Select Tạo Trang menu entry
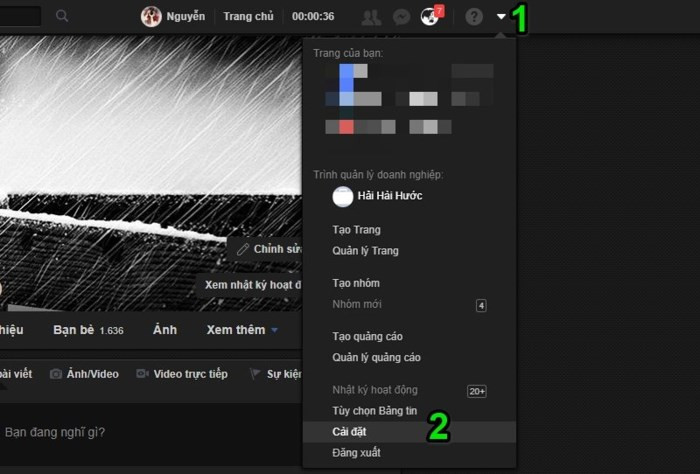This screenshot has height=474, width=700. (356, 230)
